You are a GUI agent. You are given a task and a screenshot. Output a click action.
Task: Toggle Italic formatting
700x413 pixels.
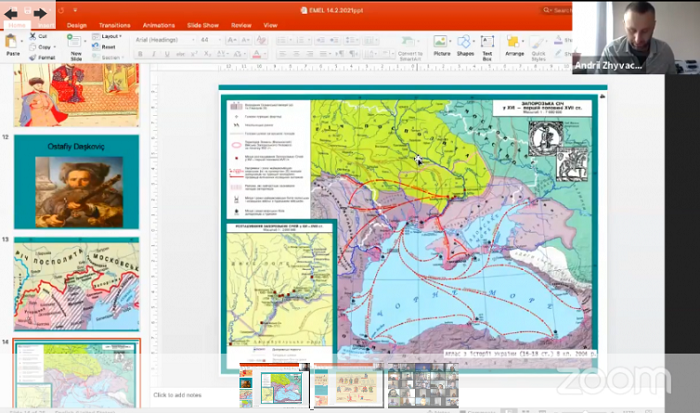tap(154, 54)
